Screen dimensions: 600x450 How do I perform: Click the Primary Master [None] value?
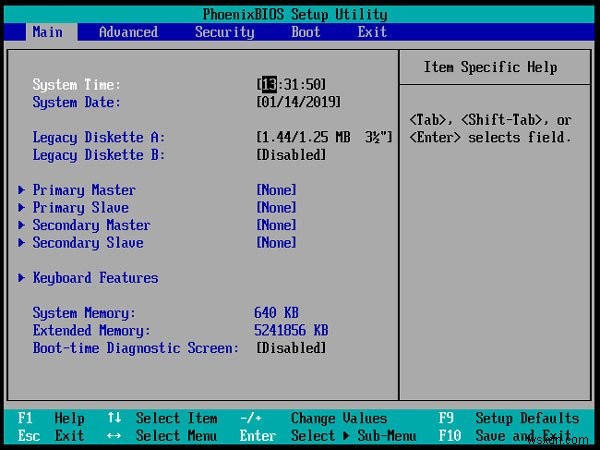276,190
